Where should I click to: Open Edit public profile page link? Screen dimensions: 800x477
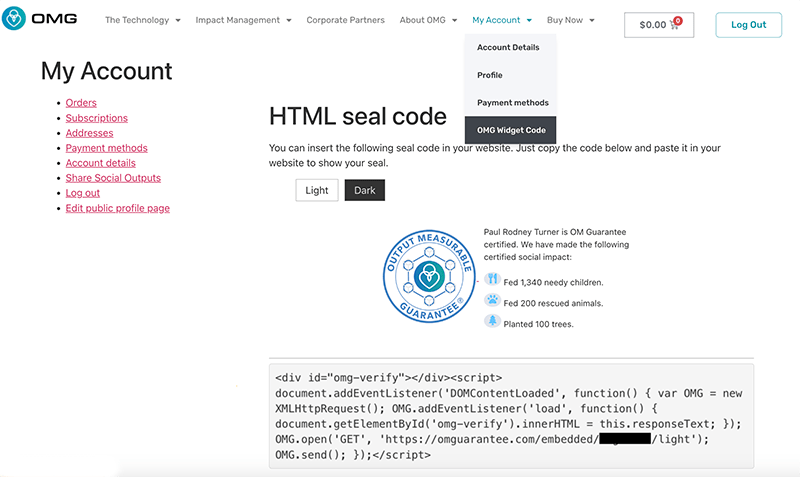117,208
